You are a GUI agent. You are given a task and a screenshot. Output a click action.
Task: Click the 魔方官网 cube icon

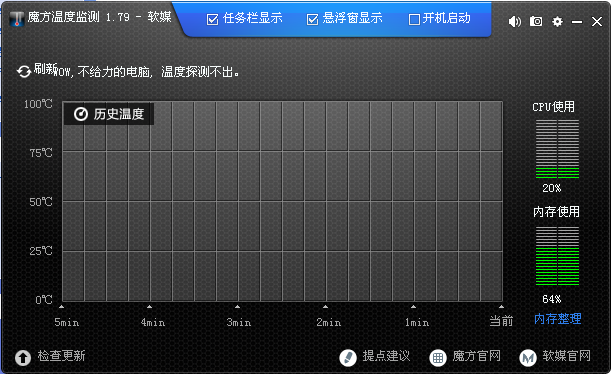438,358
